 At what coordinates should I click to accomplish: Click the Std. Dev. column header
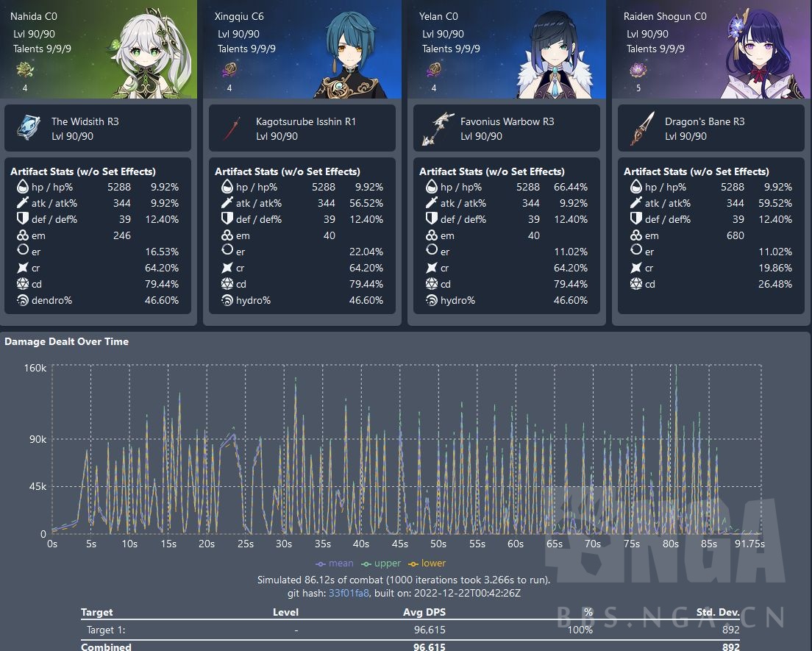coord(719,612)
